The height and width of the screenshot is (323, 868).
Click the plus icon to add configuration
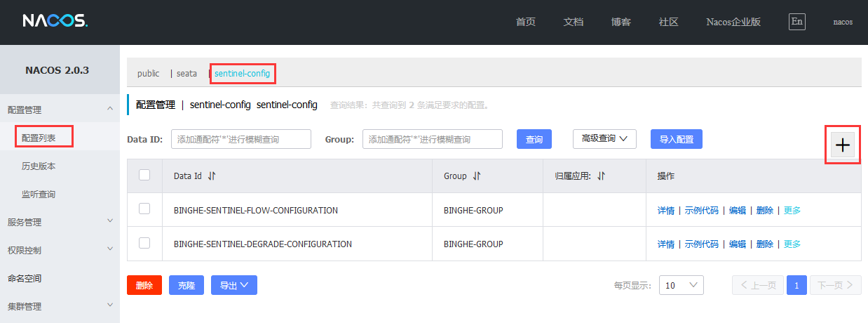click(842, 145)
